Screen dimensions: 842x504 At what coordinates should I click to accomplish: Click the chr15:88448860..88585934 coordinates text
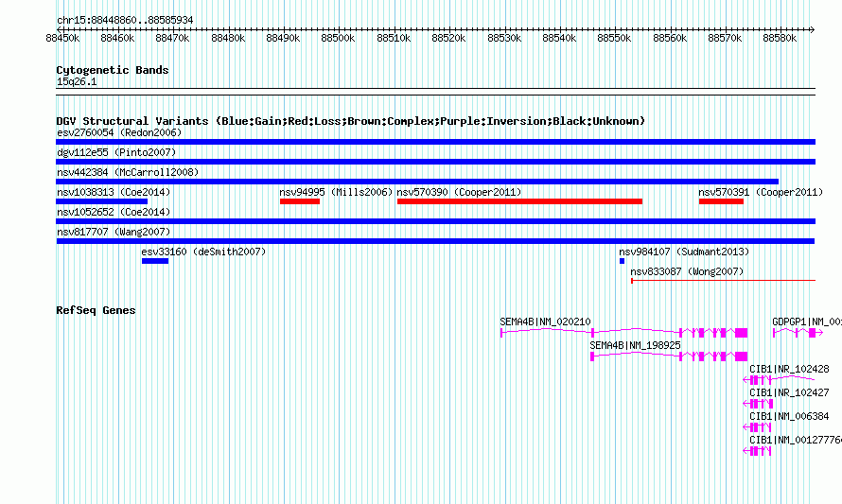(125, 20)
